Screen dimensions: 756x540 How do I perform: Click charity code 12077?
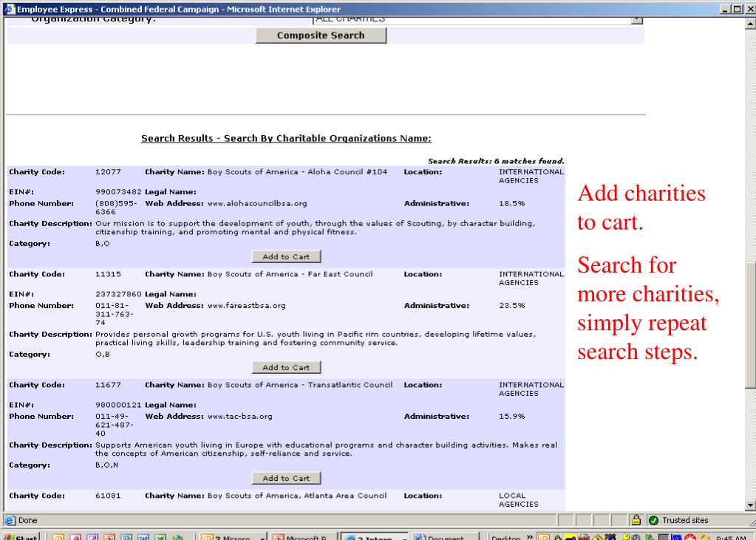coord(108,171)
